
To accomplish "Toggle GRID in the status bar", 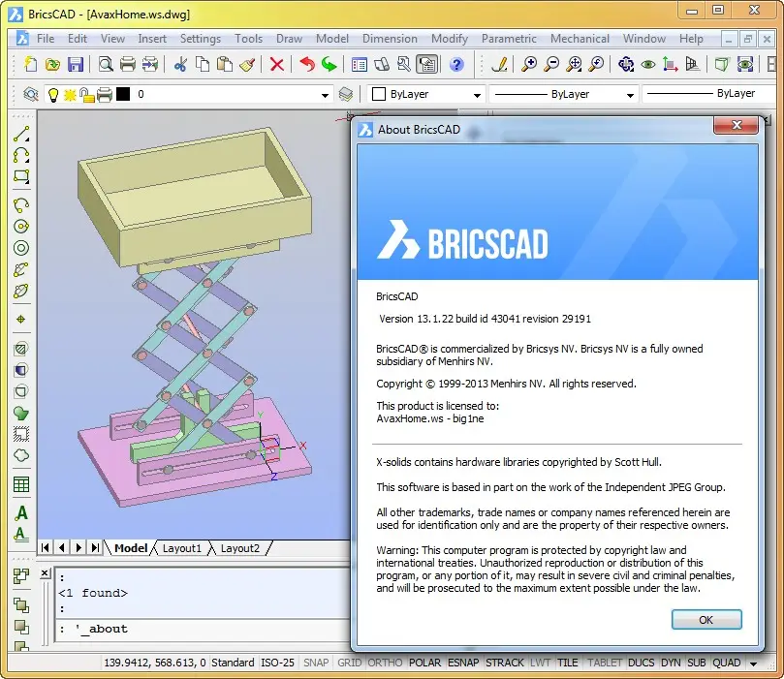I will coord(349,663).
